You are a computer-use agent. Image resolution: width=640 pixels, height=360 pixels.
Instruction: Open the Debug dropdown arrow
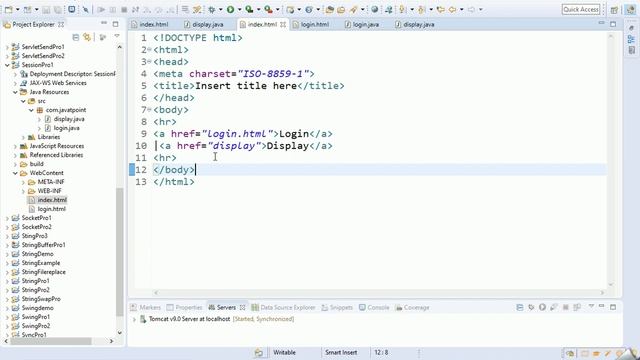tap(220, 9)
